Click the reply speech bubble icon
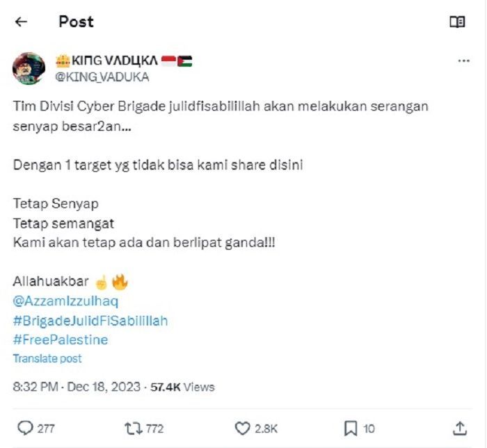Screen dimensions: 487x448 [25, 428]
